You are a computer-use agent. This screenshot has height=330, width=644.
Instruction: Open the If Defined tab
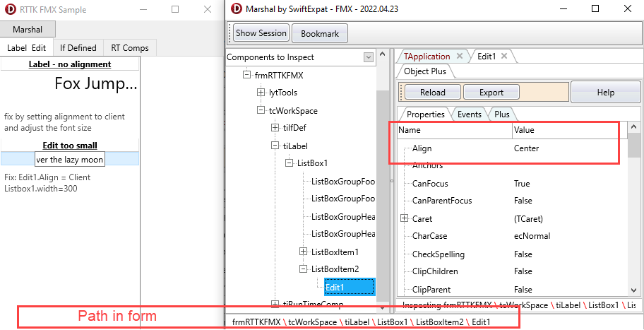point(78,47)
